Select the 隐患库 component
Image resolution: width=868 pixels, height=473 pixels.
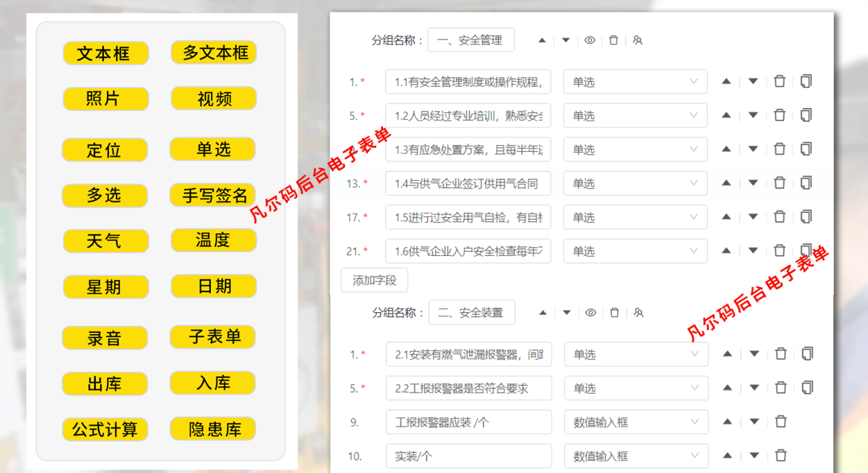click(x=213, y=429)
